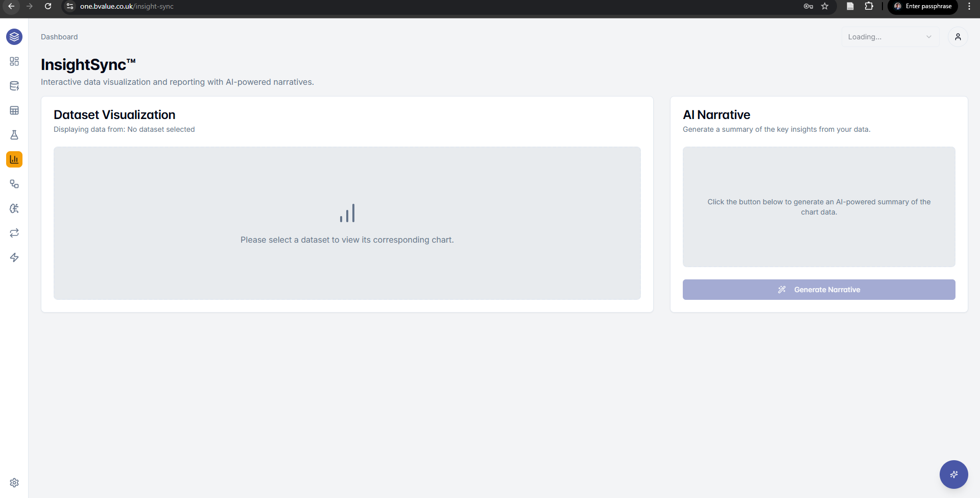Image resolution: width=980 pixels, height=498 pixels.
Task: Click the browser address bar URL
Action: click(x=127, y=6)
